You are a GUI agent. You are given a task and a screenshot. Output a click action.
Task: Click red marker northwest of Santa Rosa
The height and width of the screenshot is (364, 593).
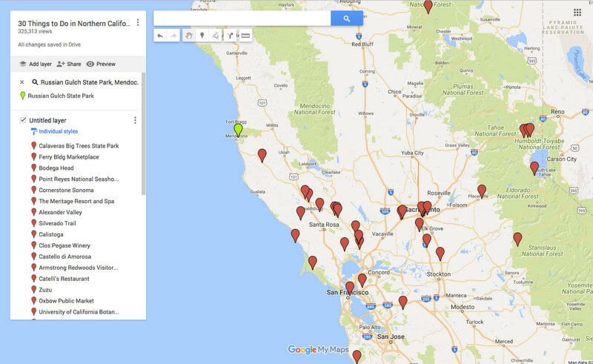[301, 212]
